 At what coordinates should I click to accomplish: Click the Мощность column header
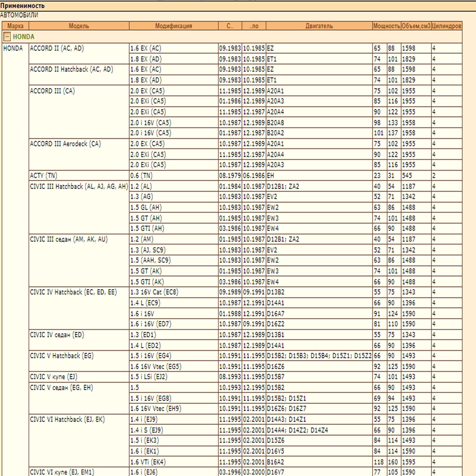pyautogui.click(x=386, y=26)
